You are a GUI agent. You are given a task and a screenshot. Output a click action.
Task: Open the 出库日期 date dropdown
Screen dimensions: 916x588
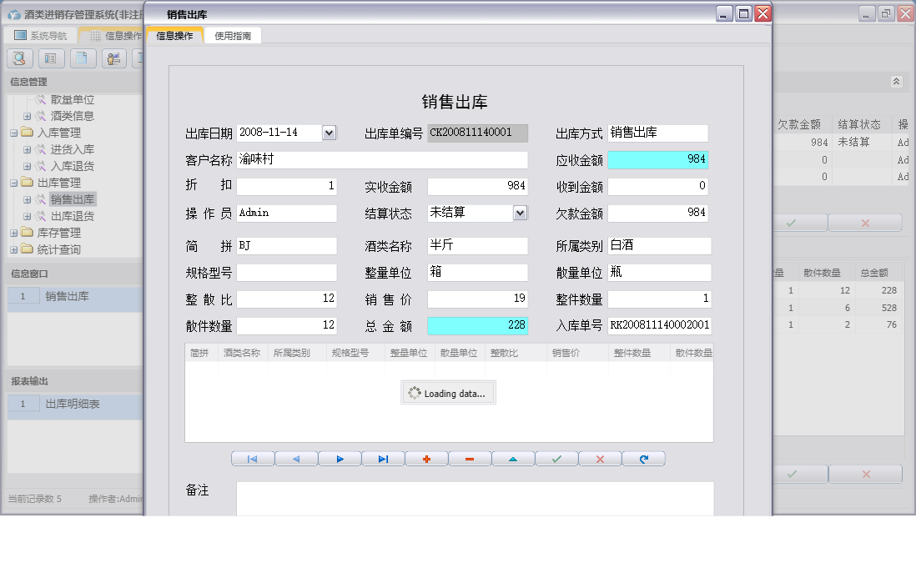point(329,133)
